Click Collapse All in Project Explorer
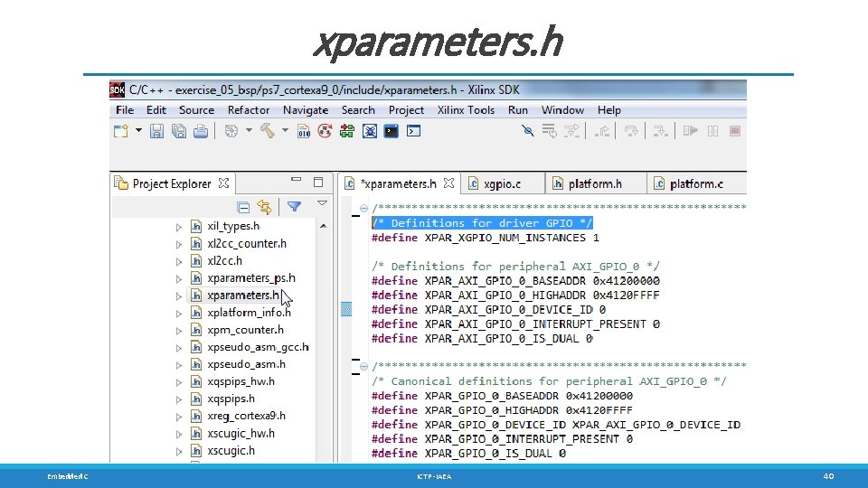This screenshot has width=868, height=488. [243, 208]
